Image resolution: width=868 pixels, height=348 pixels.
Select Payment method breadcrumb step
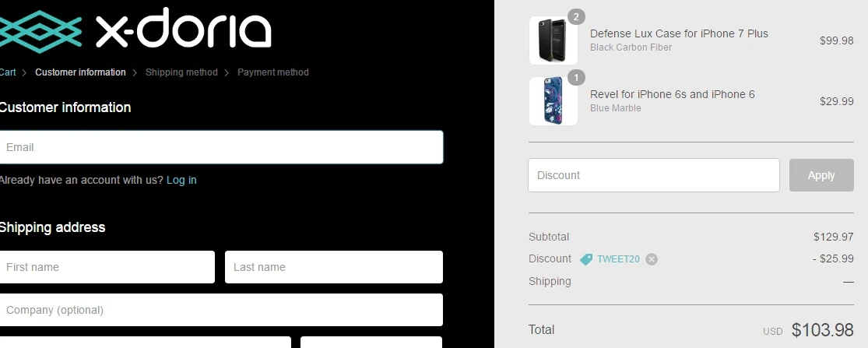coord(272,72)
